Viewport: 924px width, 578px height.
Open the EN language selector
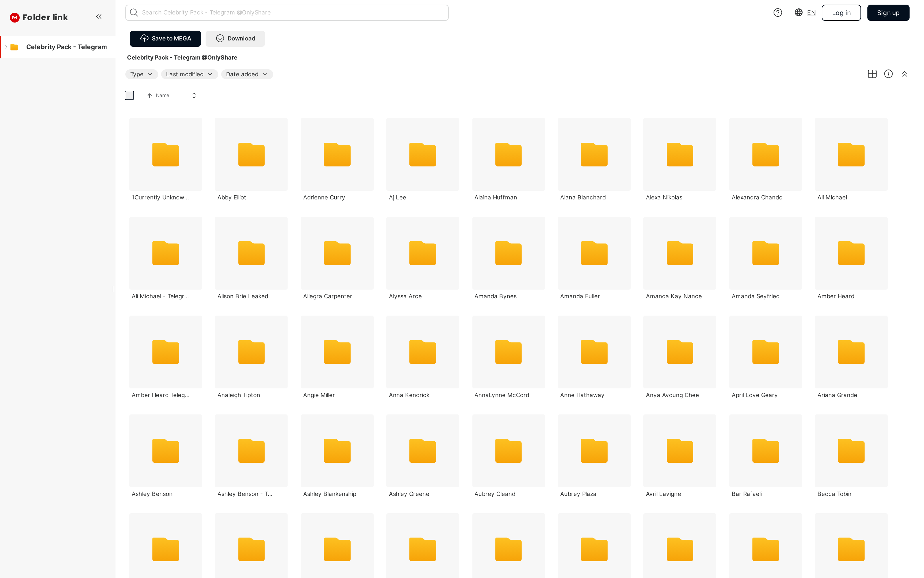pos(811,13)
